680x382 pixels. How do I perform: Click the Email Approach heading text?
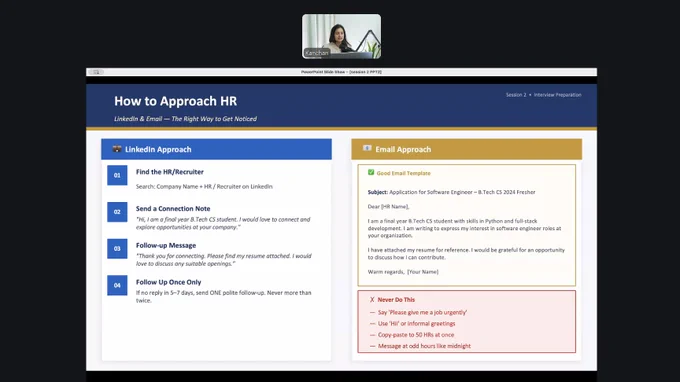click(x=403, y=149)
